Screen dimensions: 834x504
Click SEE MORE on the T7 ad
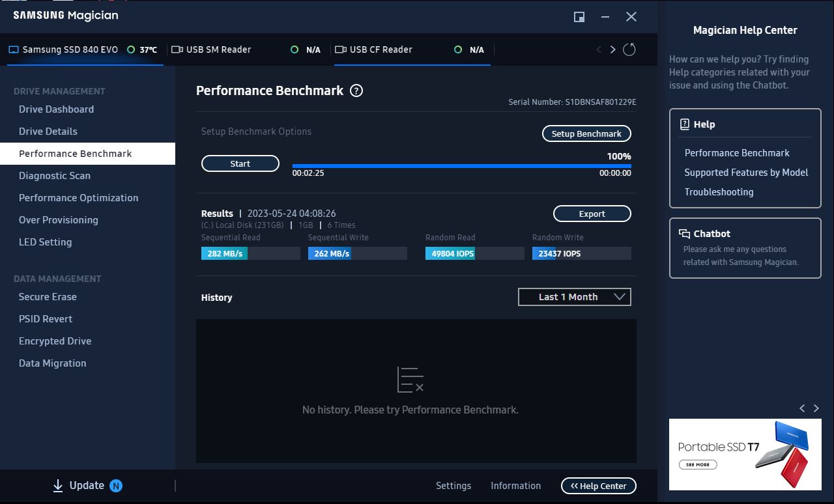pyautogui.click(x=698, y=465)
